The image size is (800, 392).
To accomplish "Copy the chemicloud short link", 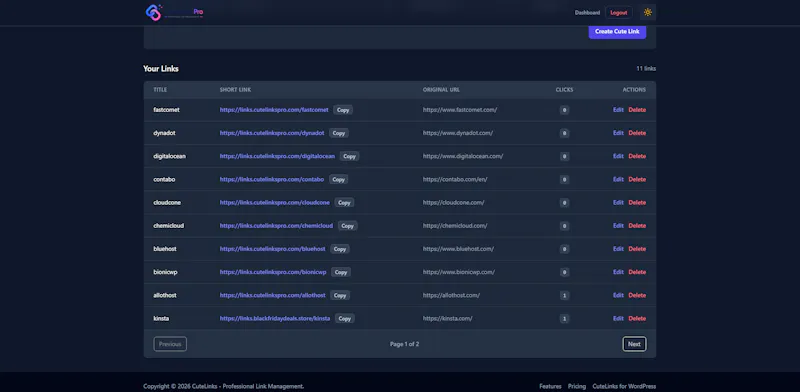I will point(347,226).
